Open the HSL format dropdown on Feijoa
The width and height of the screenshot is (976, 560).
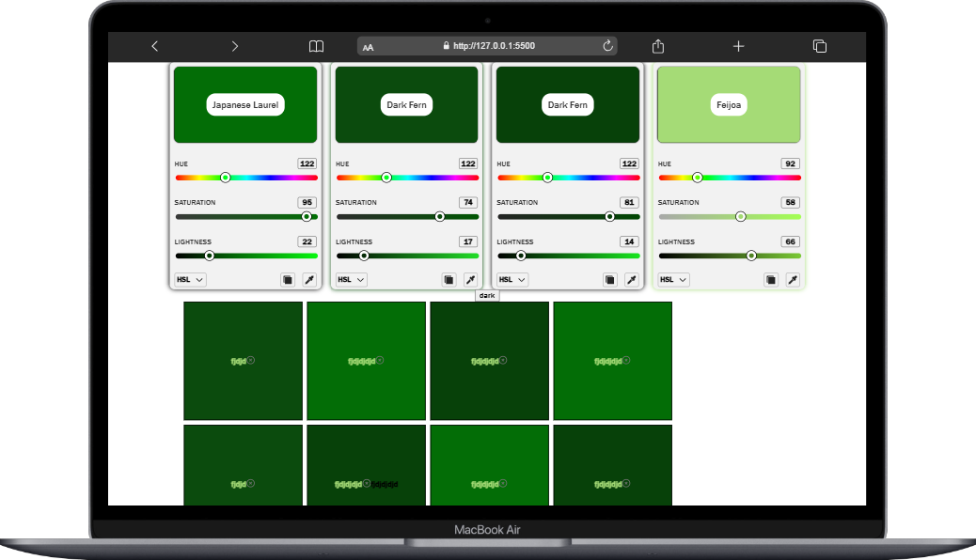coord(671,279)
